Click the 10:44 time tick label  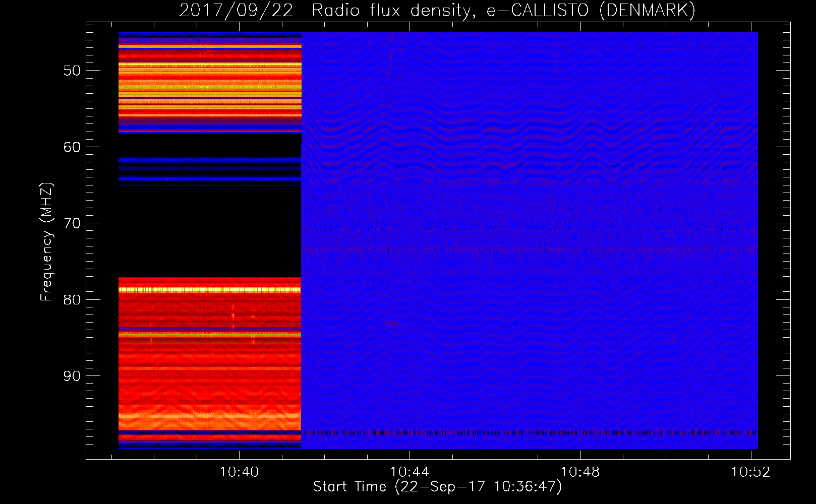tap(410, 472)
